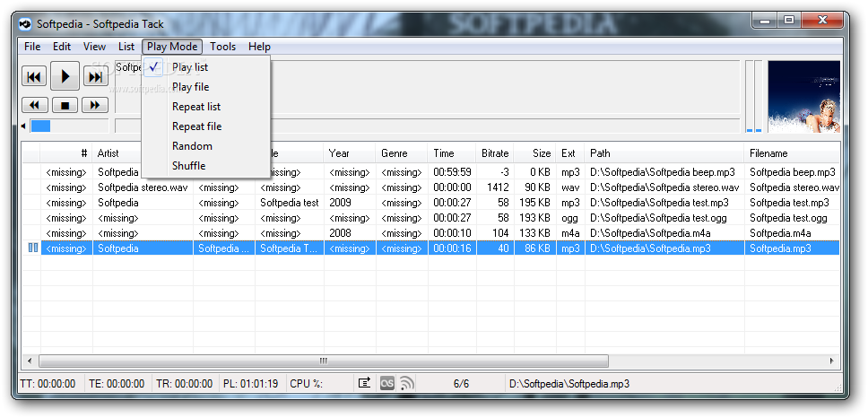Screen dimensions: 868x418
Task: Select Play list mode
Action: [190, 67]
